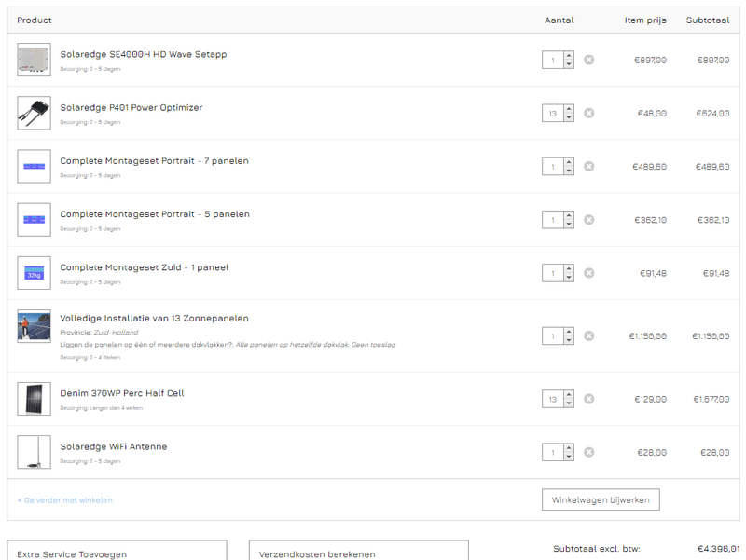
Task: Click Denim 370WP solar panel thumbnail
Action: [x=34, y=399]
